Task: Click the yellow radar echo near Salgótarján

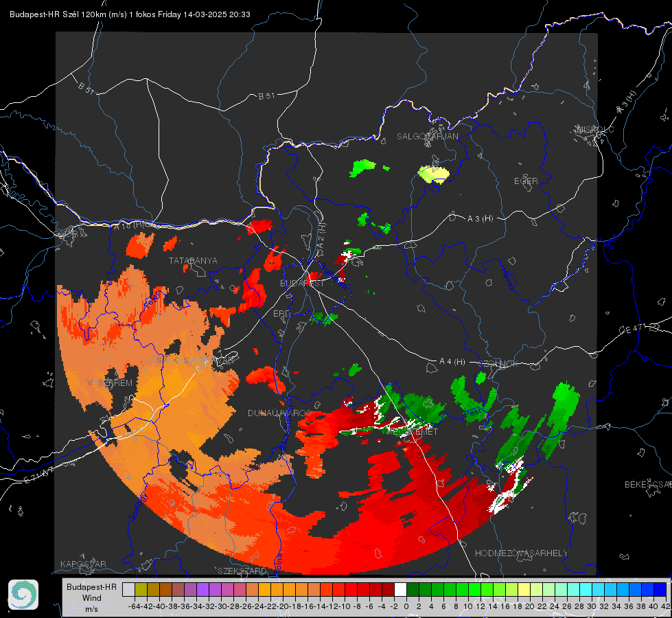Action: 434,174
